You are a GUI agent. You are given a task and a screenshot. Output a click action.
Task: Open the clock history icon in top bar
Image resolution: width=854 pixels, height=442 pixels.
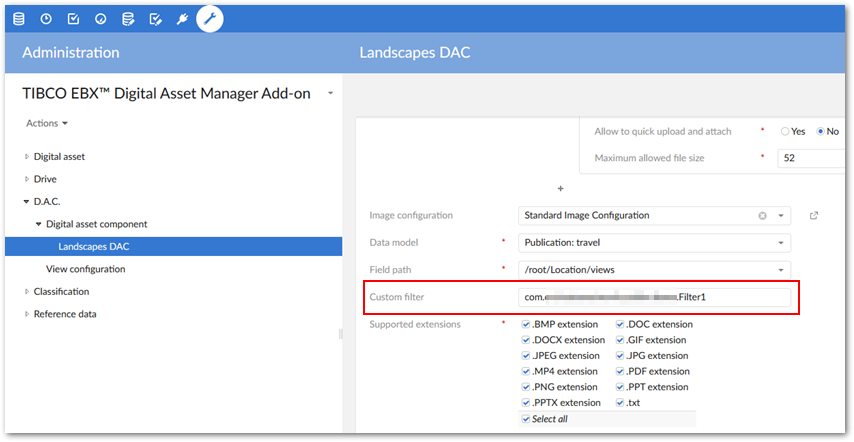pyautogui.click(x=46, y=20)
